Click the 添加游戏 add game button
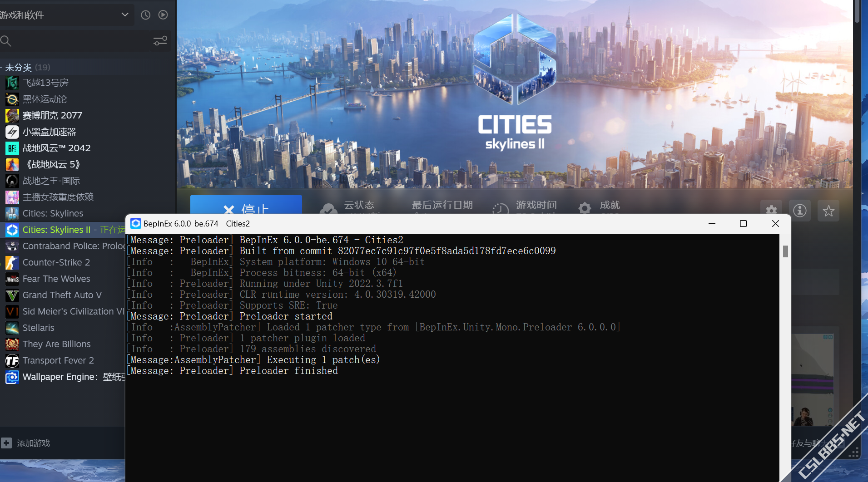The image size is (868, 482). [26, 443]
